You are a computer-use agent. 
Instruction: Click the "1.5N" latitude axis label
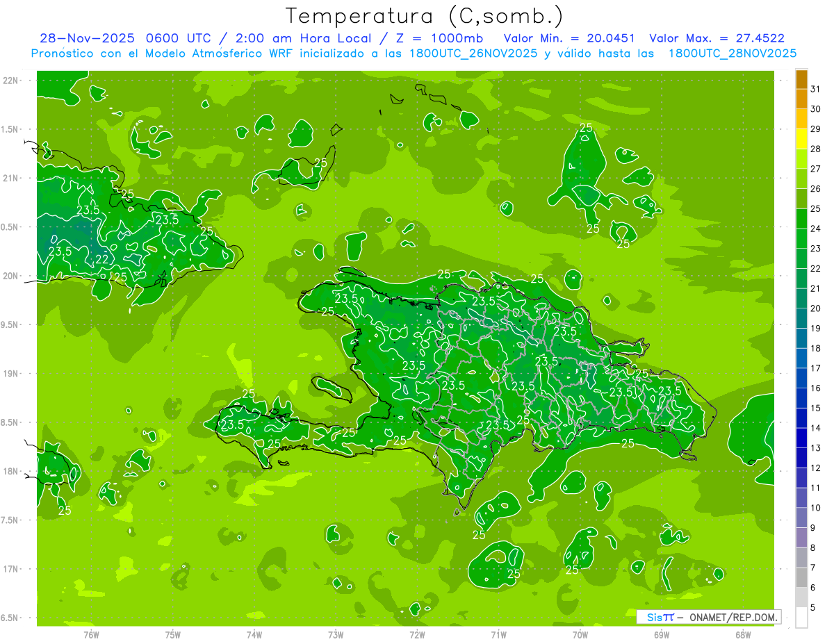click(x=10, y=129)
